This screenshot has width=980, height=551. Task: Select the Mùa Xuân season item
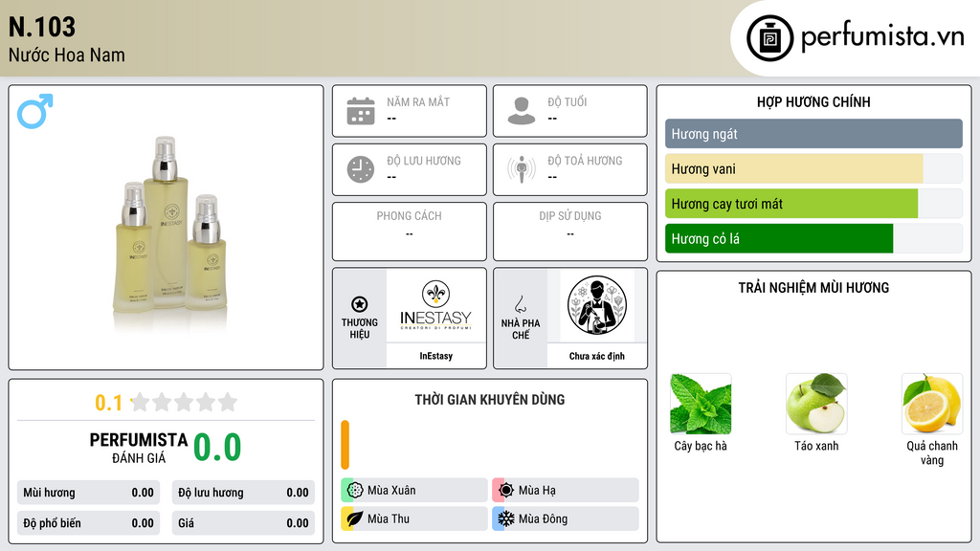click(x=413, y=491)
